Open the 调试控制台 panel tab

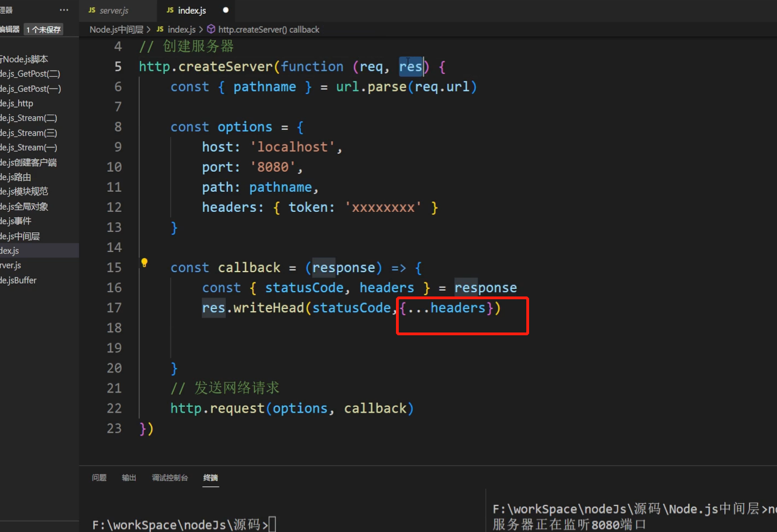pos(170,478)
